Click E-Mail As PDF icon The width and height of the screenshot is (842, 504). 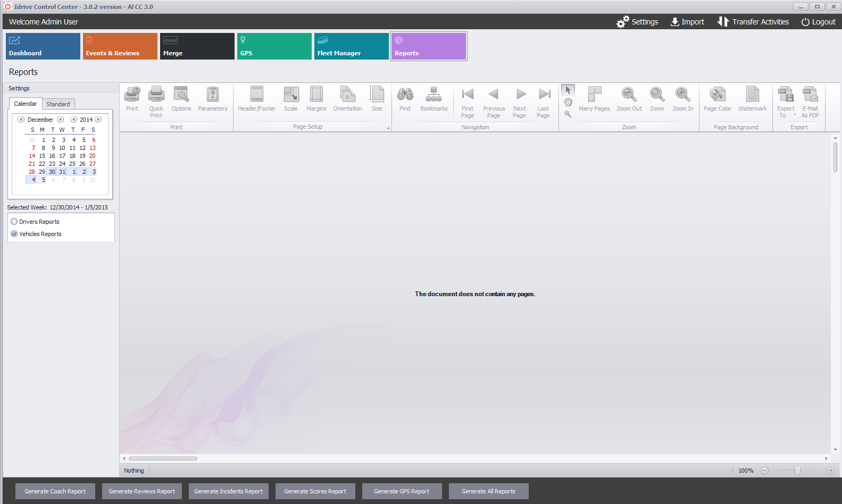810,95
